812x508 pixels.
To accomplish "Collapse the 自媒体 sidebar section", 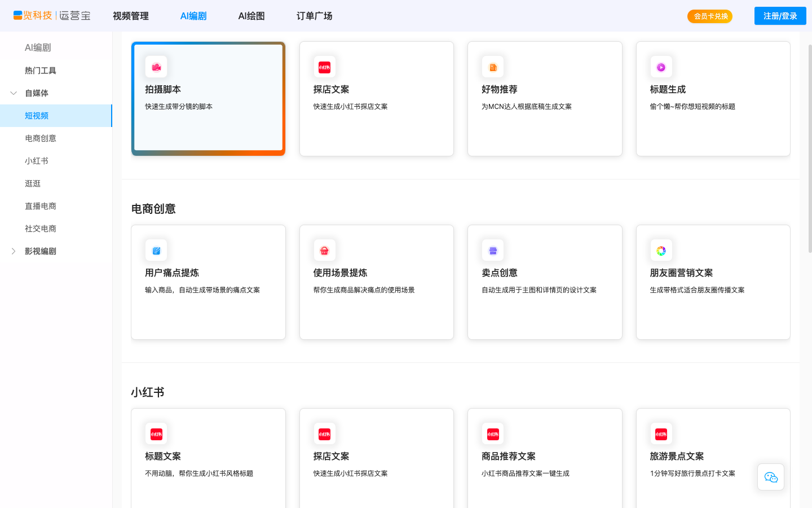I will (12, 93).
